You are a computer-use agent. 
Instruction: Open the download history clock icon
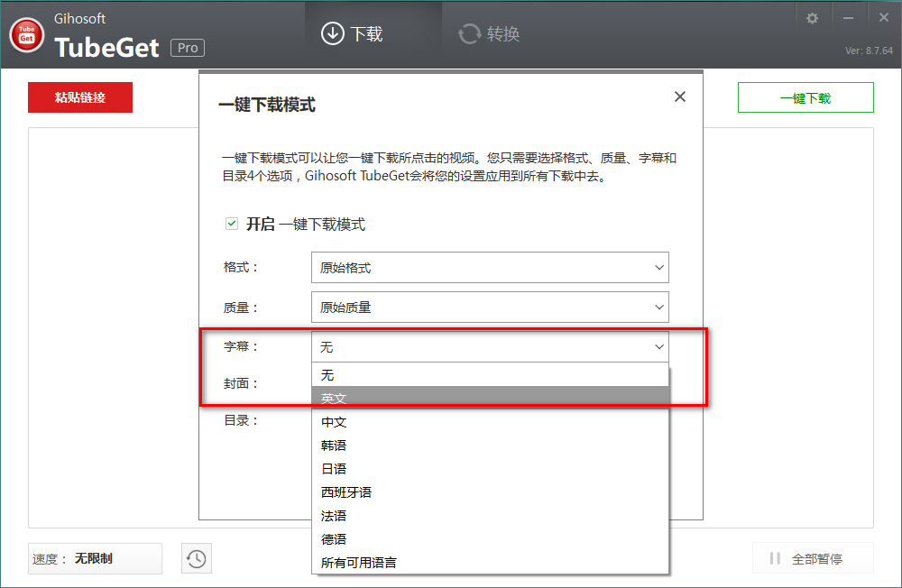tap(196, 558)
